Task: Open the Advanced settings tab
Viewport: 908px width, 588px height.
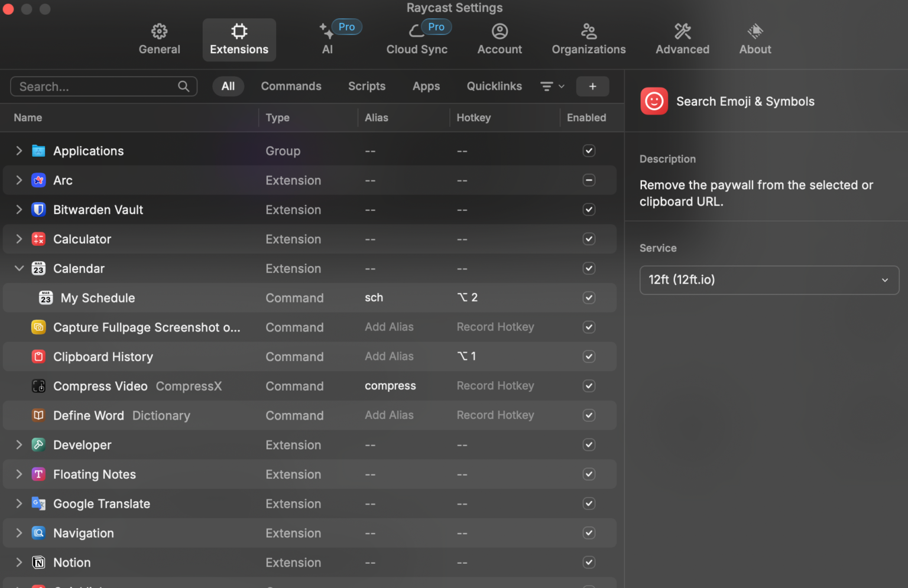Action: tap(682, 40)
